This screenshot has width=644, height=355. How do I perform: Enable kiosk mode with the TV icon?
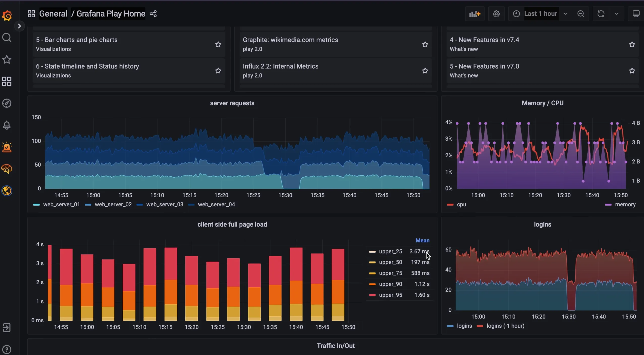click(636, 14)
